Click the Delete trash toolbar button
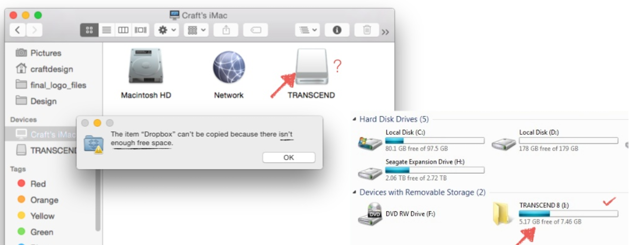Viewport: 644px width, 245px height. click(x=367, y=30)
